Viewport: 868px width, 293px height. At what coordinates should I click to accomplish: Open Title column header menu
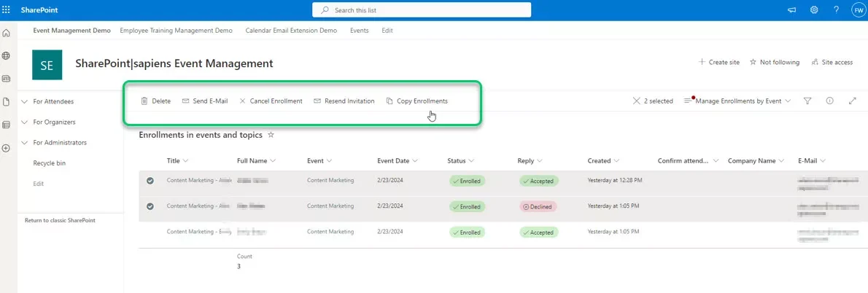[x=177, y=161]
